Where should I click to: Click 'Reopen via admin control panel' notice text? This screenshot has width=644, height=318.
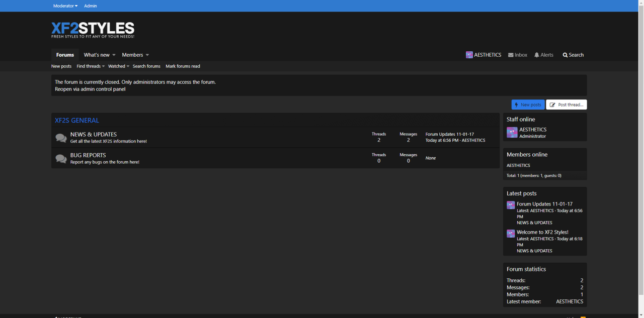pos(90,89)
